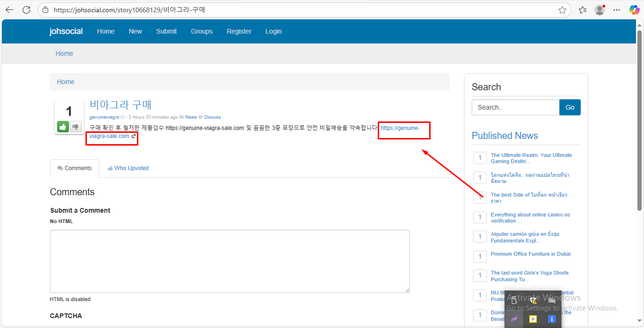Click the green thumbs-up upvote button
Screen dimensions: 644x328
tap(63, 127)
